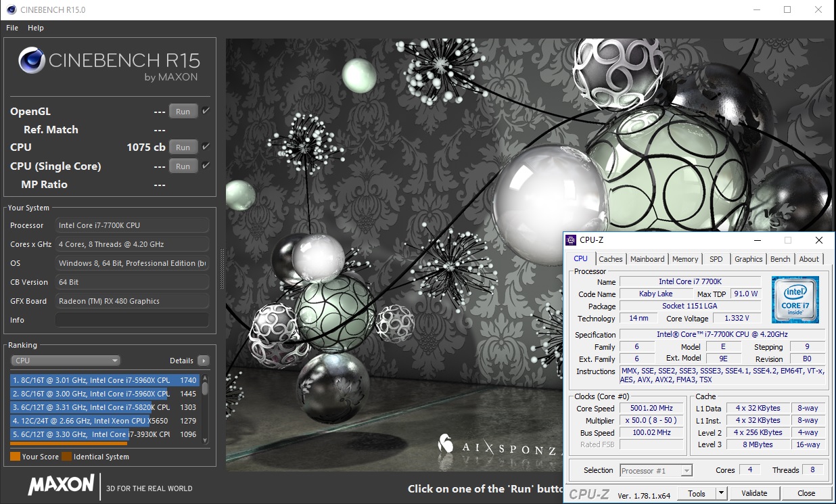Click the Level 3 cache 8 MBytes value
Image resolution: width=836 pixels, height=504 pixels.
pyautogui.click(x=759, y=445)
